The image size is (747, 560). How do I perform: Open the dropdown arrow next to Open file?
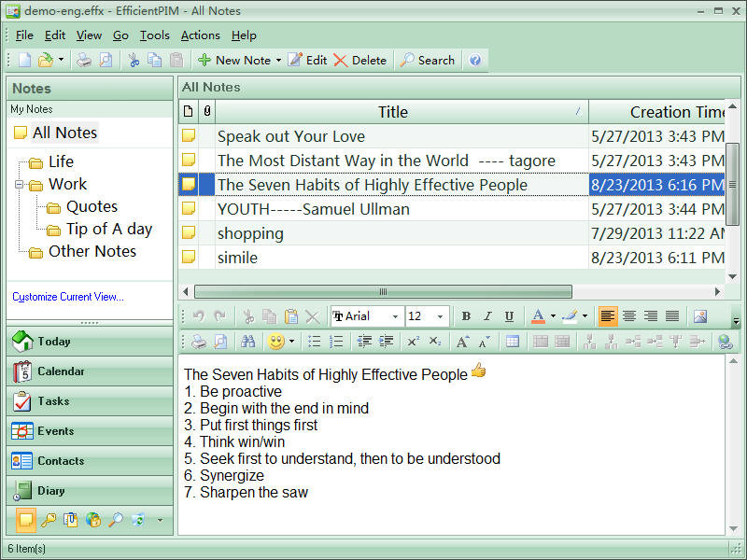pyautogui.click(x=61, y=60)
